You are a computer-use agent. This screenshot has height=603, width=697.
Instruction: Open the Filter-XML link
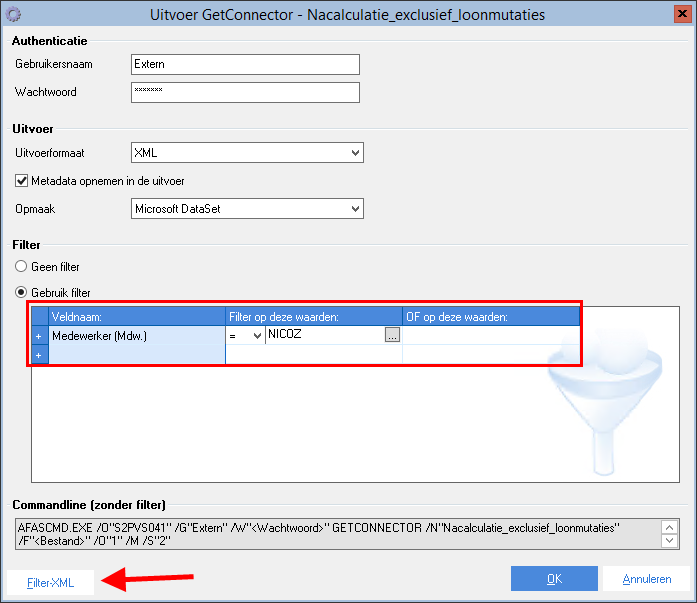[50, 583]
